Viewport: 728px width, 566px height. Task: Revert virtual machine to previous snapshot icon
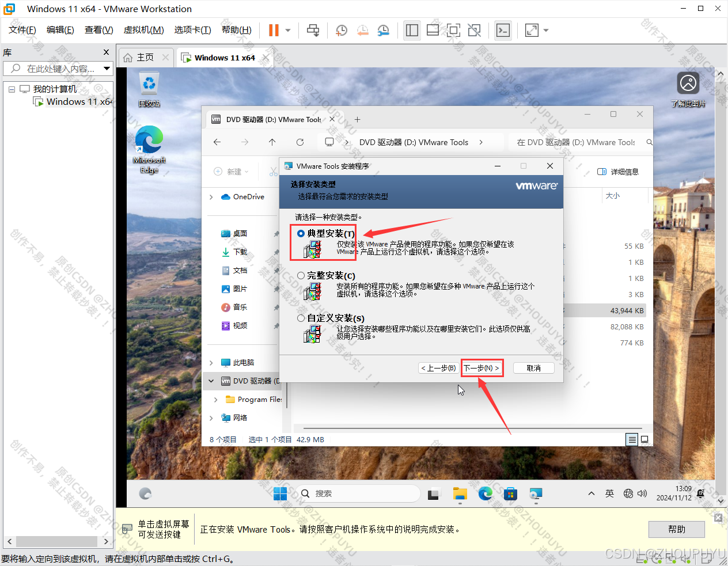(x=362, y=30)
